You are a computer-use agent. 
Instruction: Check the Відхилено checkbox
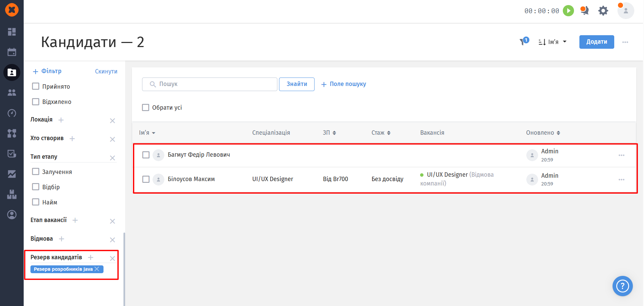click(36, 102)
